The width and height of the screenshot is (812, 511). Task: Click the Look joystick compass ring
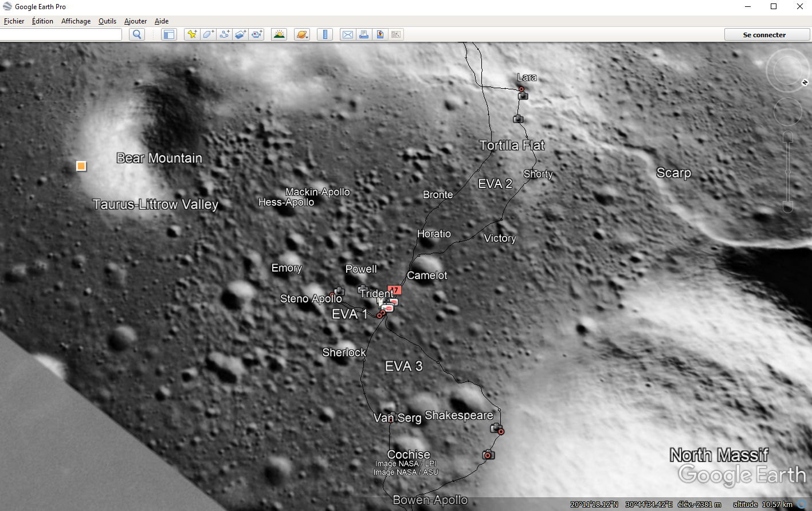tap(788, 70)
